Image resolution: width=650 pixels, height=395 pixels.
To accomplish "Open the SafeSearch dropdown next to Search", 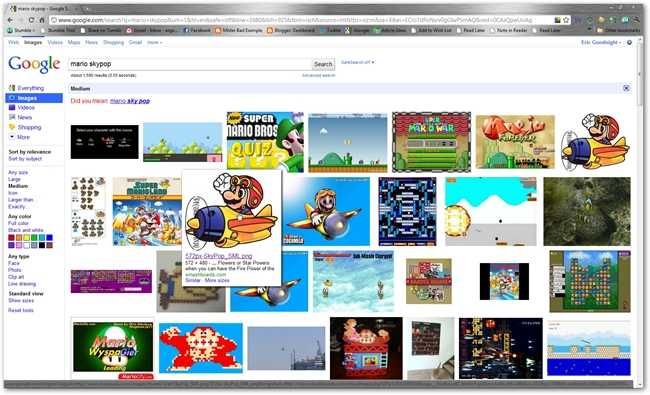I will 357,62.
